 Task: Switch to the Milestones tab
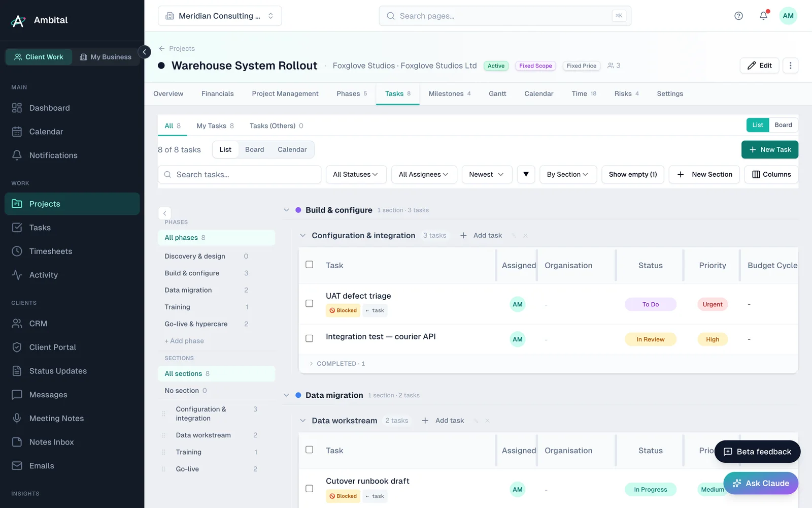[x=450, y=93]
